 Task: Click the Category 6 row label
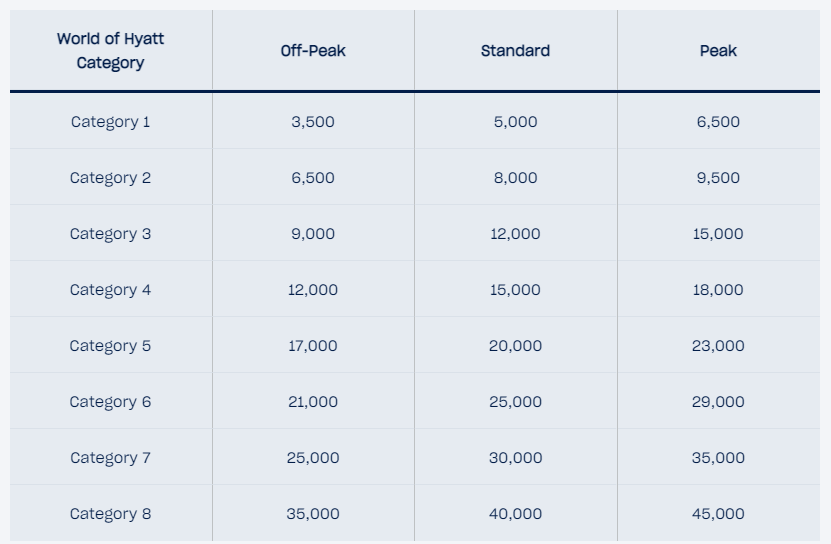pyautogui.click(x=110, y=402)
